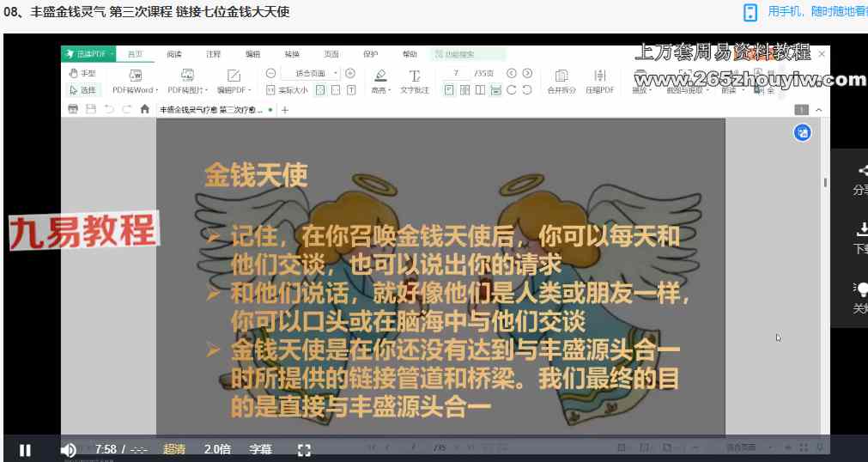Toggle the 手型 hand tool

pyautogui.click(x=82, y=74)
